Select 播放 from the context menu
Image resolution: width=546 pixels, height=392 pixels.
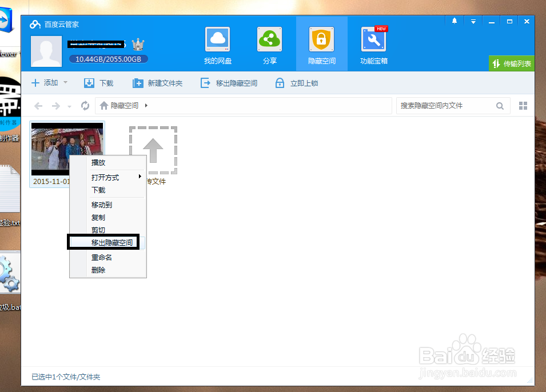click(98, 162)
